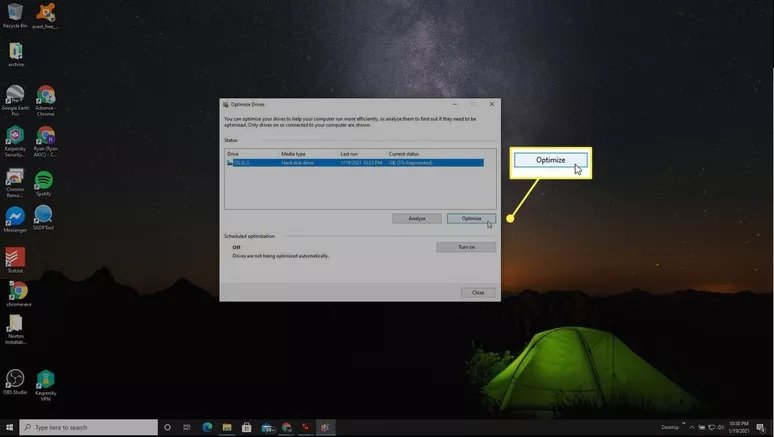
Task: Click the Drive column header
Action: (x=233, y=154)
